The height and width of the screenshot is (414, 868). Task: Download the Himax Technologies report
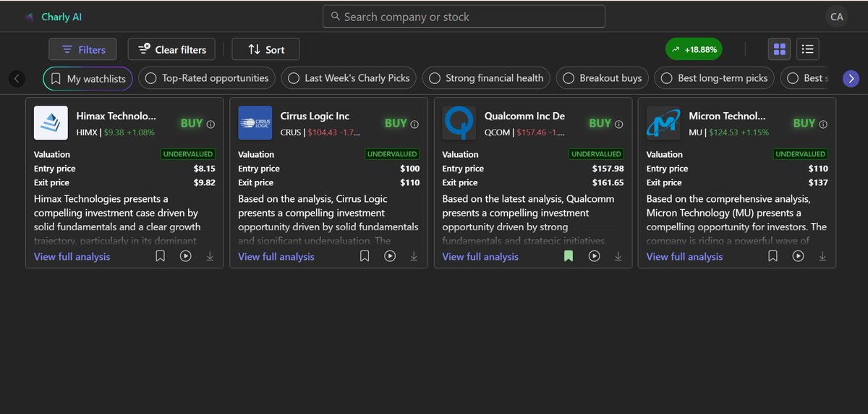click(210, 256)
